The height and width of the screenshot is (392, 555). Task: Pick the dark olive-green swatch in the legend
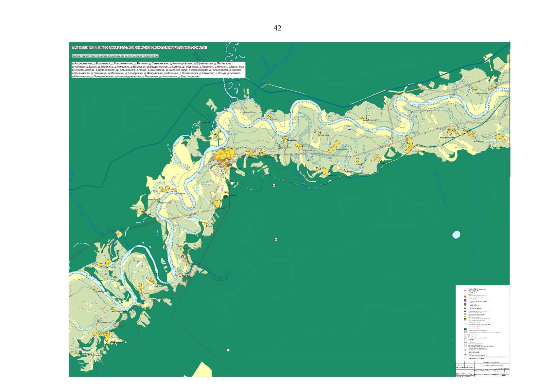[x=465, y=319]
